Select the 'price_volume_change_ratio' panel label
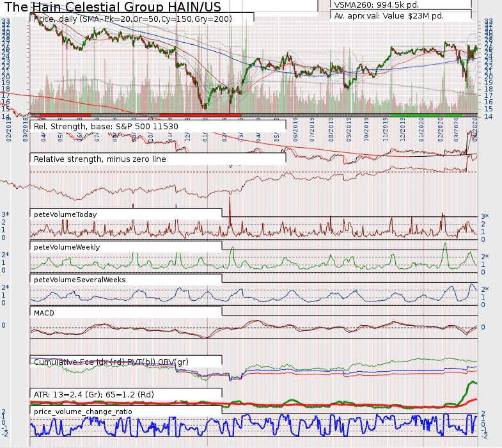Viewport: 502px width, 448px height. (x=82, y=412)
